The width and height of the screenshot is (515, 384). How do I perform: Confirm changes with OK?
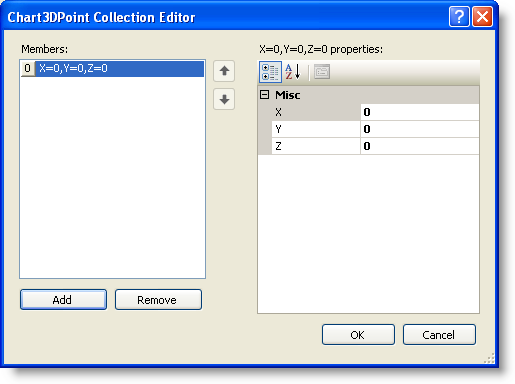pyautogui.click(x=358, y=334)
